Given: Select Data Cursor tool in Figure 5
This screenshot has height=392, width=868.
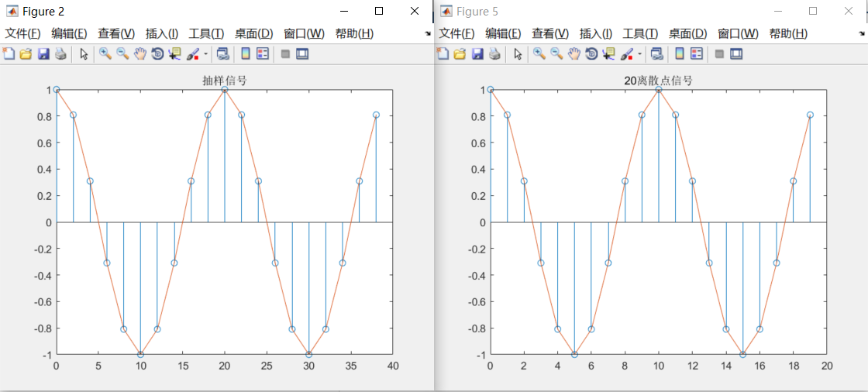Looking at the screenshot, I should click(x=609, y=53).
